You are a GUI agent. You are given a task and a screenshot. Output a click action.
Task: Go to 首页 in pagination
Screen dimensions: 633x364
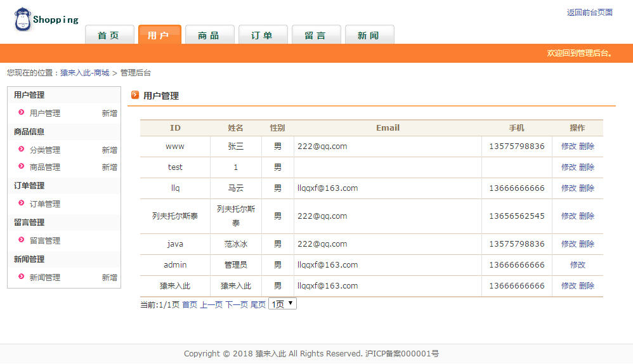click(x=190, y=304)
